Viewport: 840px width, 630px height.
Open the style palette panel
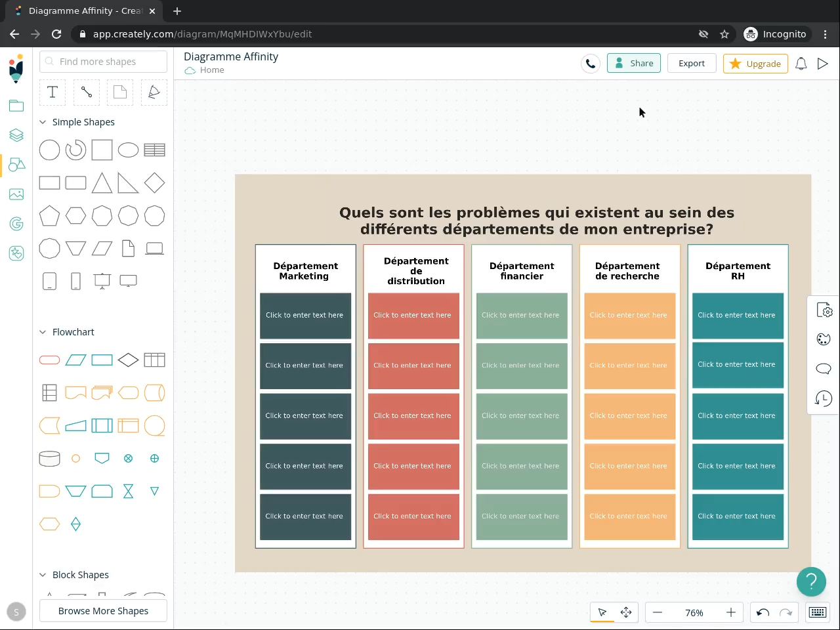point(824,339)
